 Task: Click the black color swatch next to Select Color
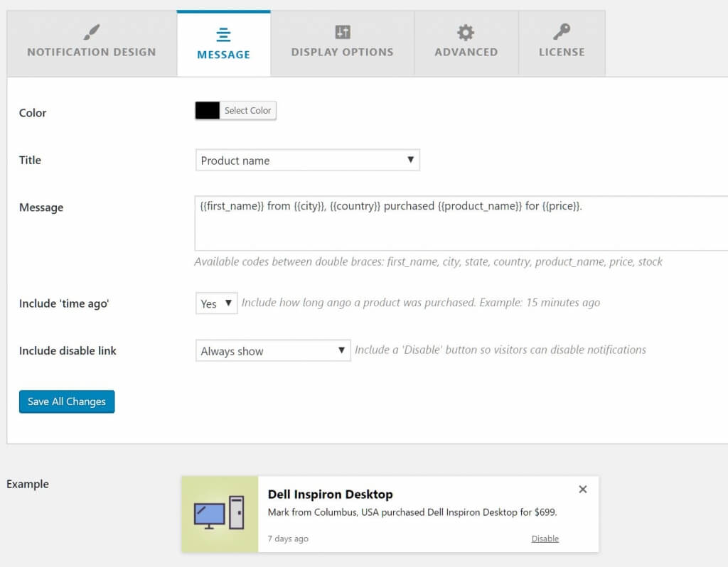coord(208,110)
